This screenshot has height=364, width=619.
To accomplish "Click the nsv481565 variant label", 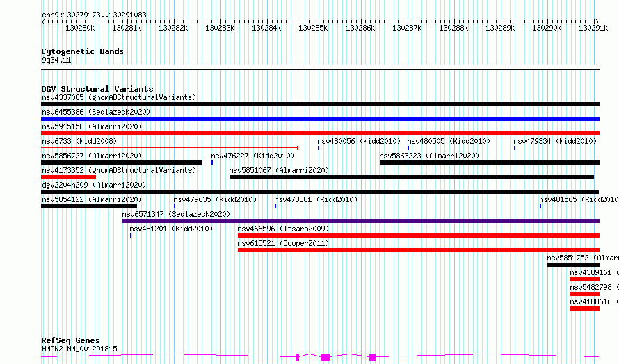I will tap(579, 199).
